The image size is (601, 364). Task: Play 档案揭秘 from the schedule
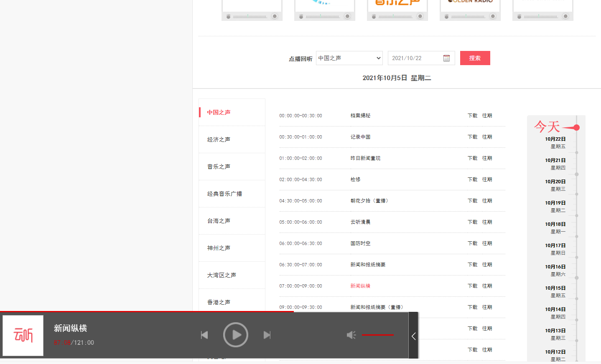(360, 116)
